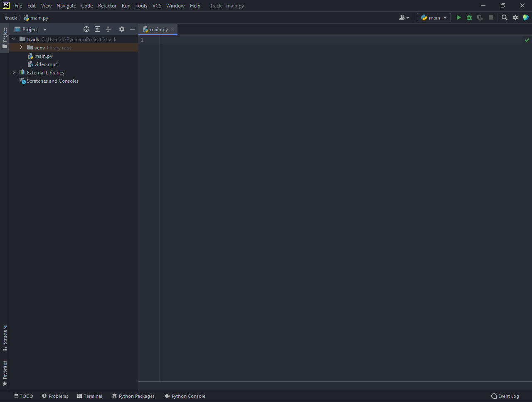This screenshot has height=402, width=532.
Task: Run the main configuration
Action: tap(458, 17)
